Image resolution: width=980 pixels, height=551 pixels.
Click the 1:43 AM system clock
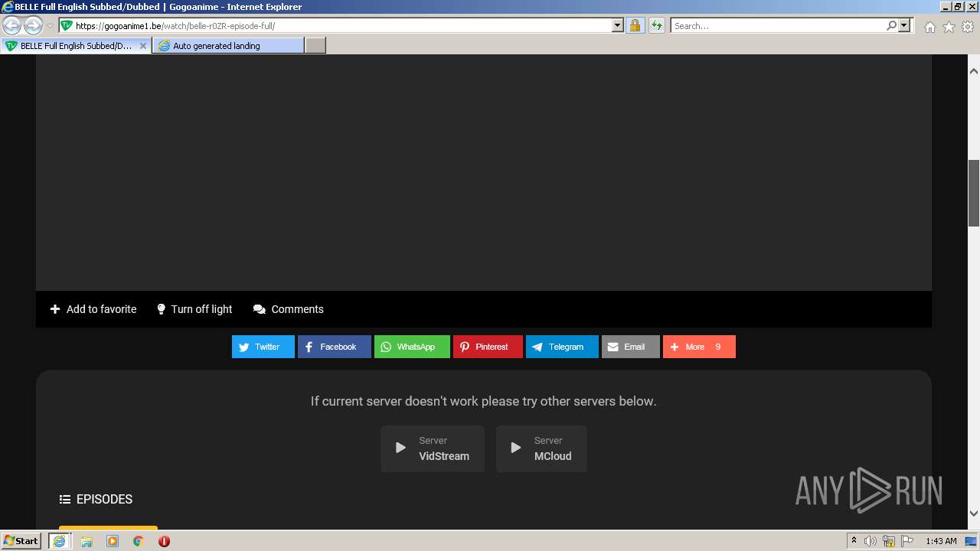pyautogui.click(x=941, y=541)
